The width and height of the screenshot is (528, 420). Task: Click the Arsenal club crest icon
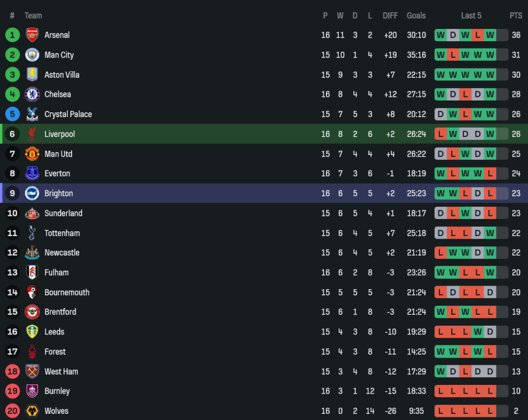pyautogui.click(x=32, y=35)
